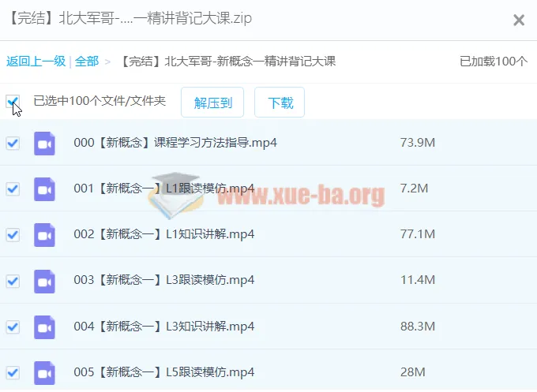Click the 下载 download button
Screen dimensions: 537x392
pos(280,103)
